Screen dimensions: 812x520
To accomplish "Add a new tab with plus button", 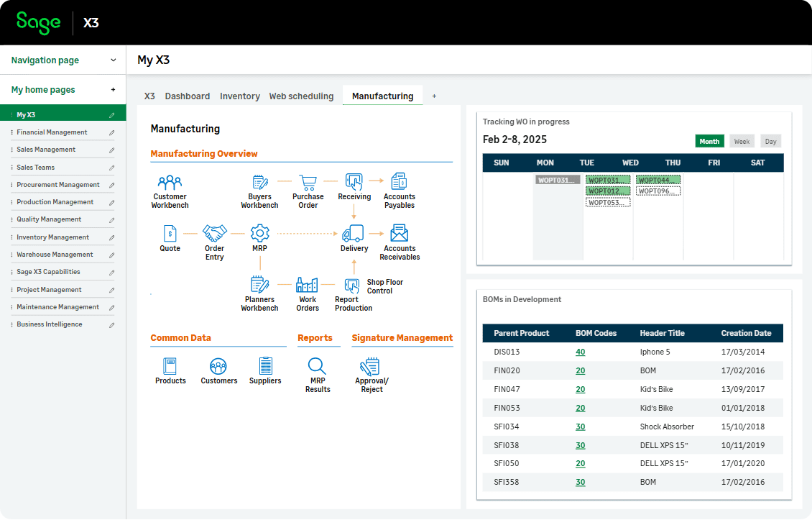I will pos(434,96).
